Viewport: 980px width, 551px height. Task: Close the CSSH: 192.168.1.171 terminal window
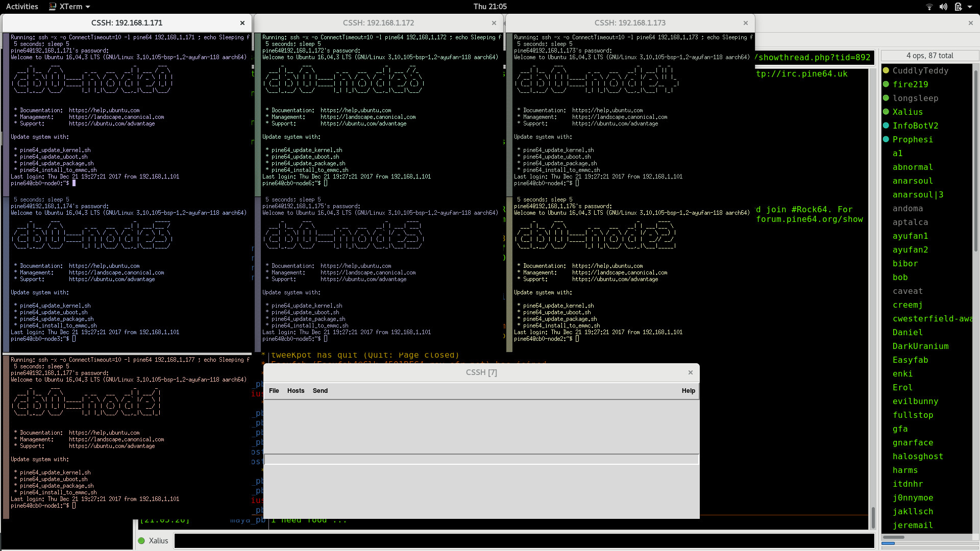242,23
